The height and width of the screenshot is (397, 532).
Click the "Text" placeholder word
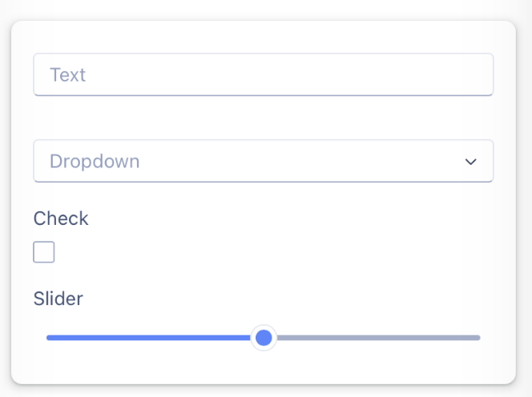click(68, 75)
